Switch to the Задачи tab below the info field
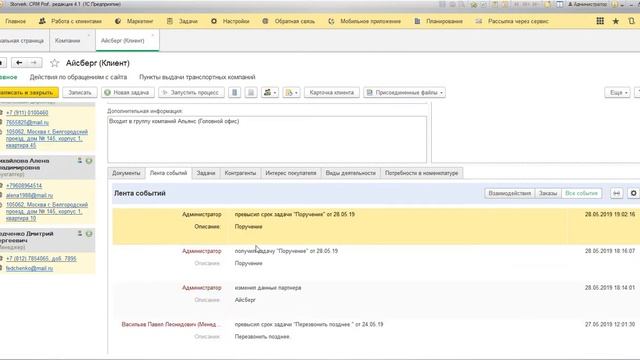Viewport: 640px width, 360px height. [x=206, y=173]
